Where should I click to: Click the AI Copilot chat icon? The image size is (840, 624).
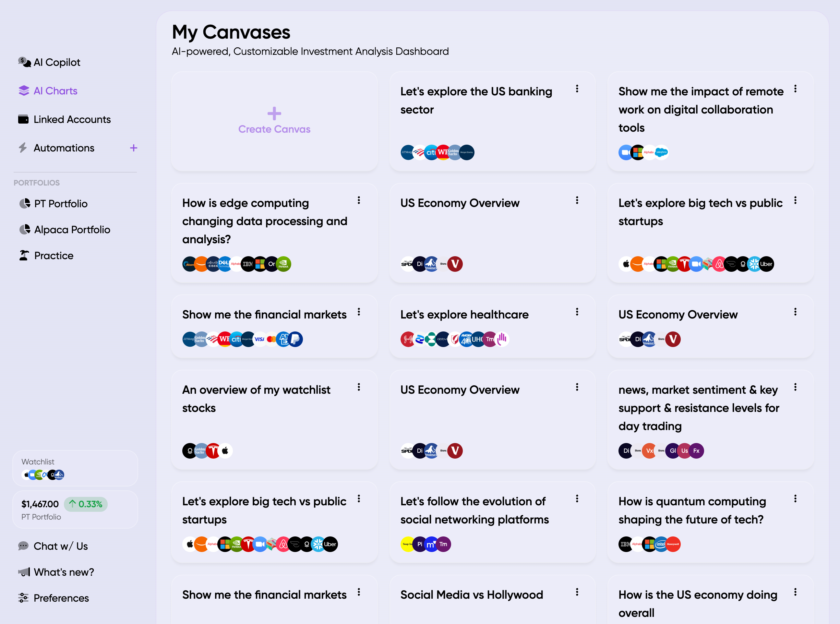pos(24,62)
